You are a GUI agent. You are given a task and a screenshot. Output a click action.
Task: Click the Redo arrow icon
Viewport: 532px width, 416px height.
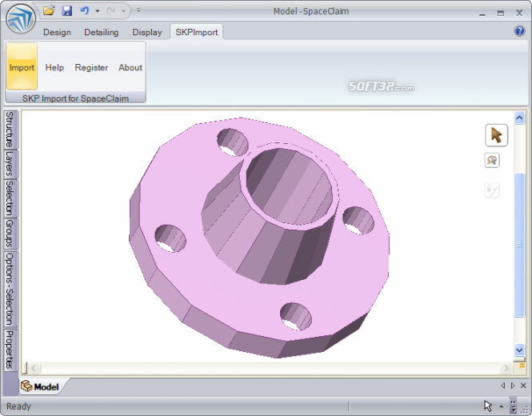pos(110,11)
